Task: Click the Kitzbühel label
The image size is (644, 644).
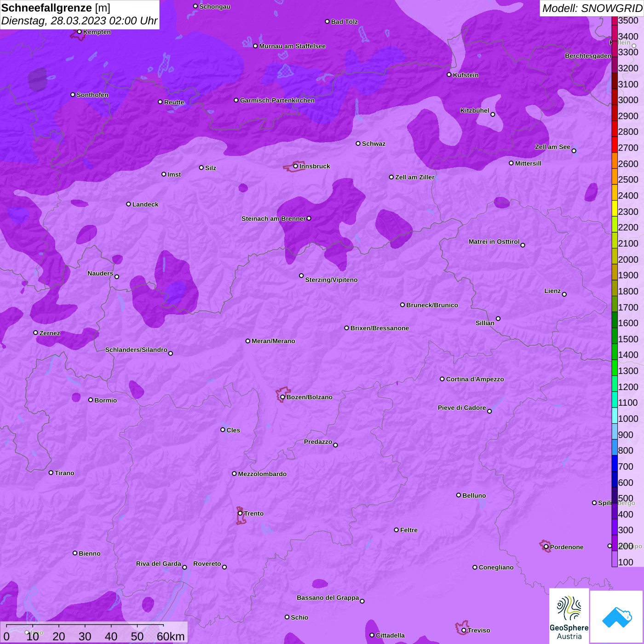Action: [x=475, y=110]
